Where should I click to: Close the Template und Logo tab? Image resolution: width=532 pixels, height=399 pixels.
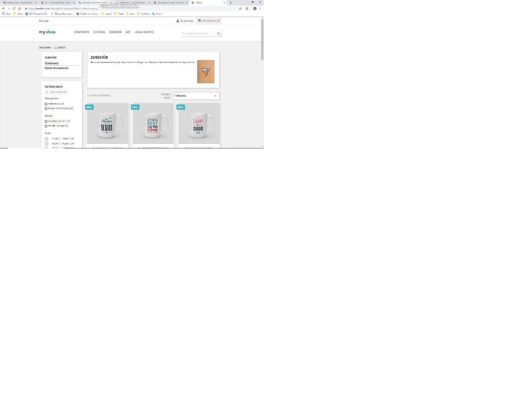click(x=187, y=3)
